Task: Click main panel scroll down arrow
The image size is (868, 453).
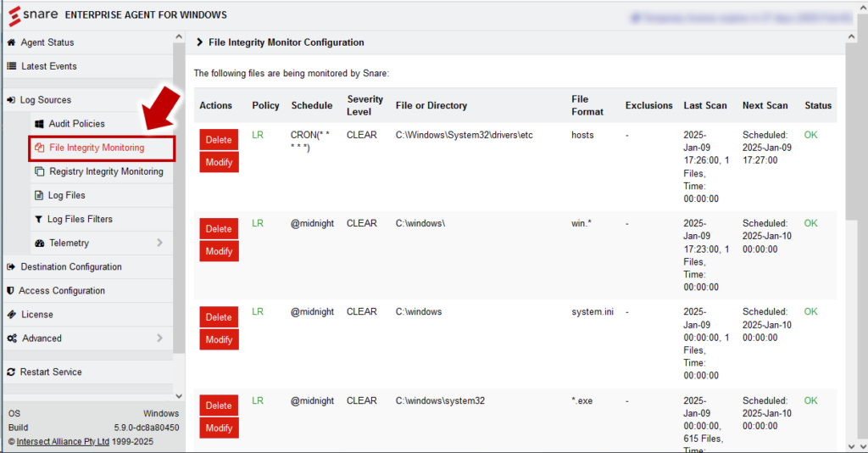Action: click(851, 446)
